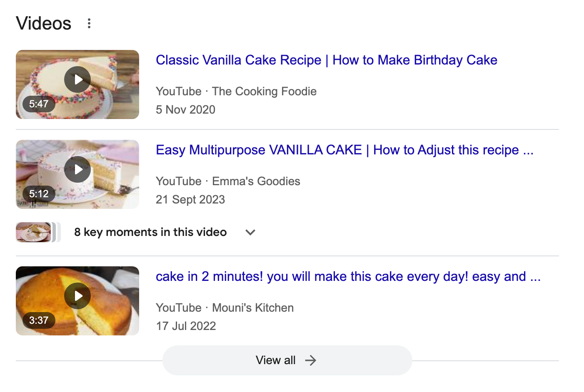This screenshot has height=392, width=584.
Task: Click the YouTube · The Cooking Foodie source text
Action: (x=236, y=91)
